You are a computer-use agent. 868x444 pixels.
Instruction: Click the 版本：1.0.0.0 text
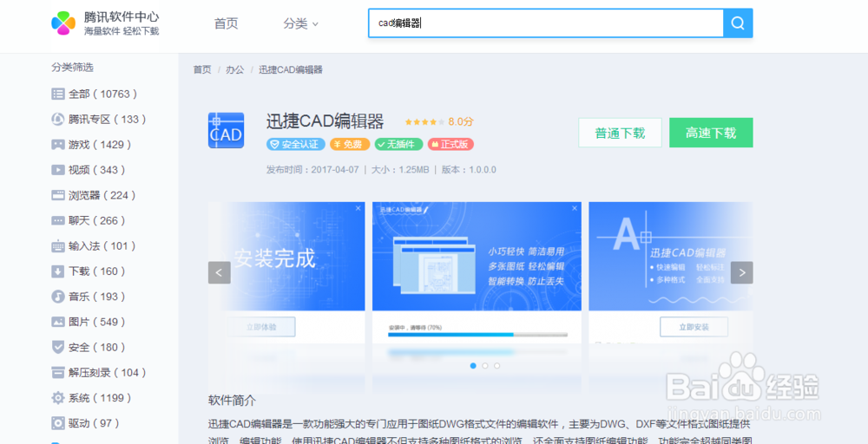(469, 170)
